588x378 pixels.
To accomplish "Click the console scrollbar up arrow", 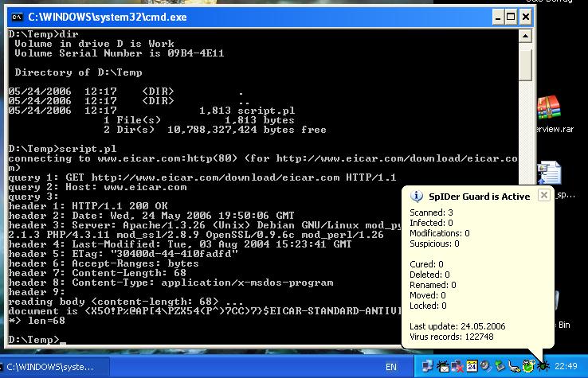I will (x=525, y=37).
